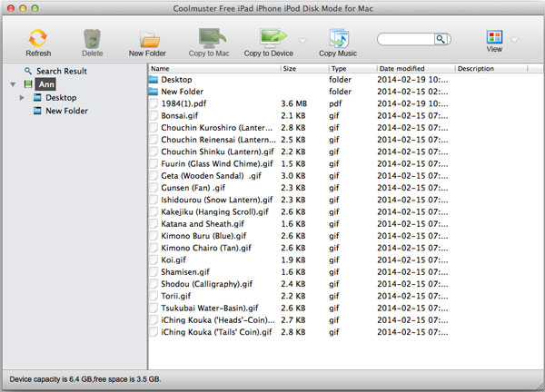The width and height of the screenshot is (545, 392).
Task: Click the magnifier search button
Action: (x=441, y=39)
